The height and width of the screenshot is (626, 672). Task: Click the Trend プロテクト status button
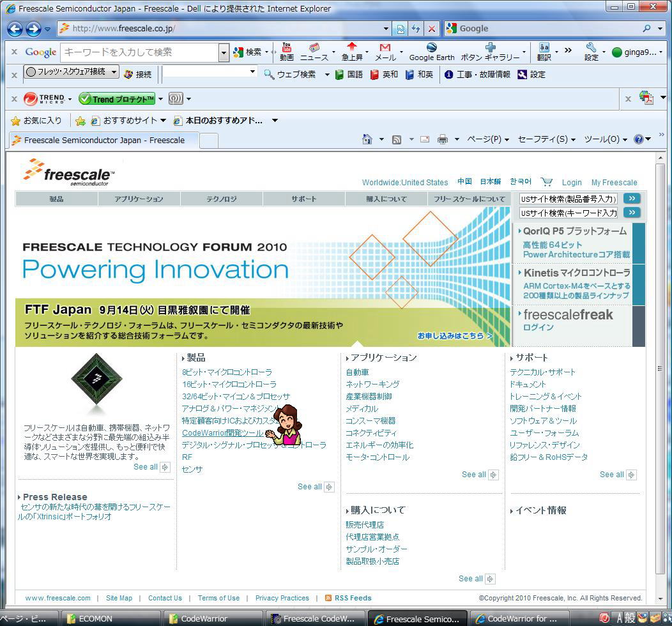point(116,99)
